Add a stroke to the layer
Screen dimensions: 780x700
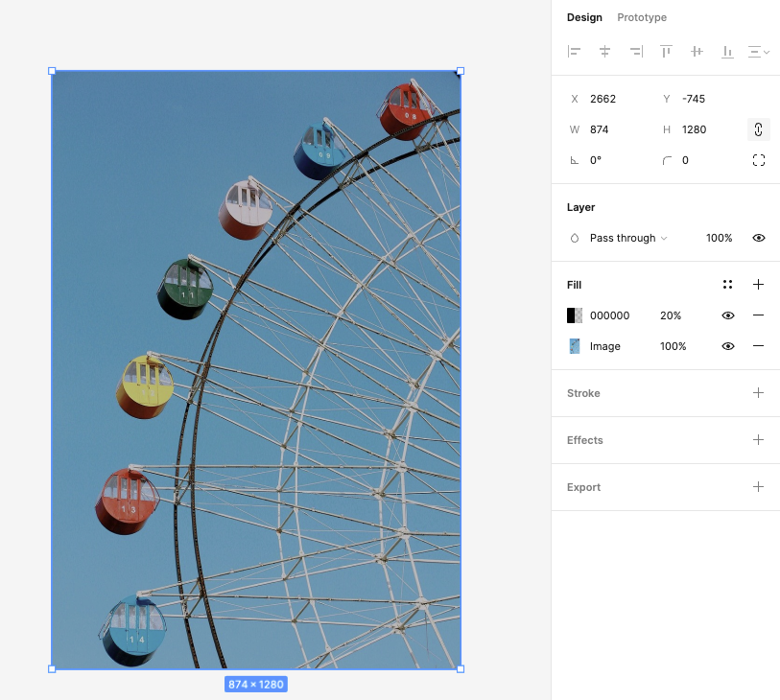[x=758, y=393]
